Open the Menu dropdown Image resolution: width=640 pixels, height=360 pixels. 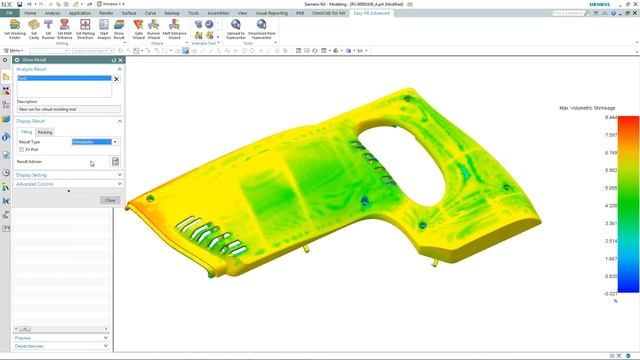[x=13, y=51]
